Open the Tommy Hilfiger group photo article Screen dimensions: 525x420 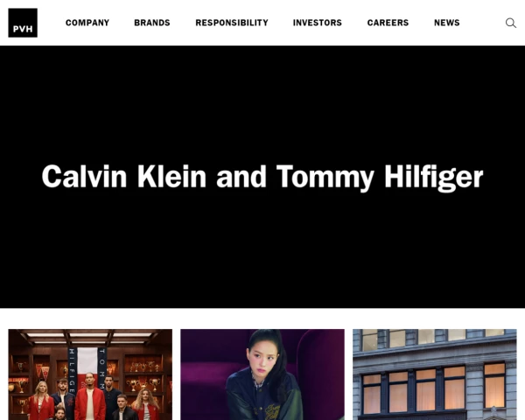coord(90,374)
